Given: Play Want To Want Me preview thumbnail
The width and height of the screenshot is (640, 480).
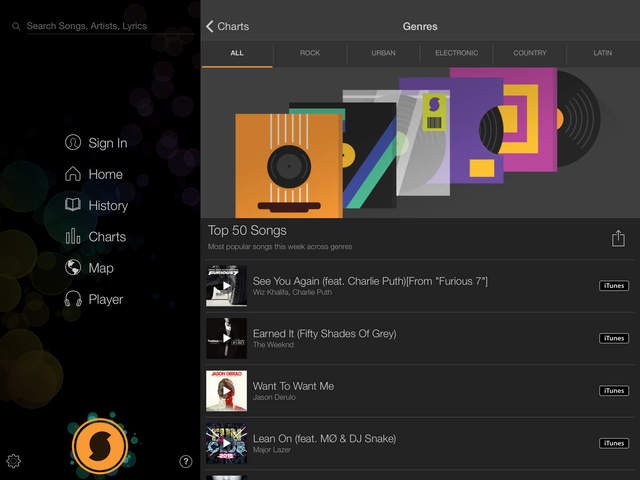Looking at the screenshot, I should (x=227, y=391).
